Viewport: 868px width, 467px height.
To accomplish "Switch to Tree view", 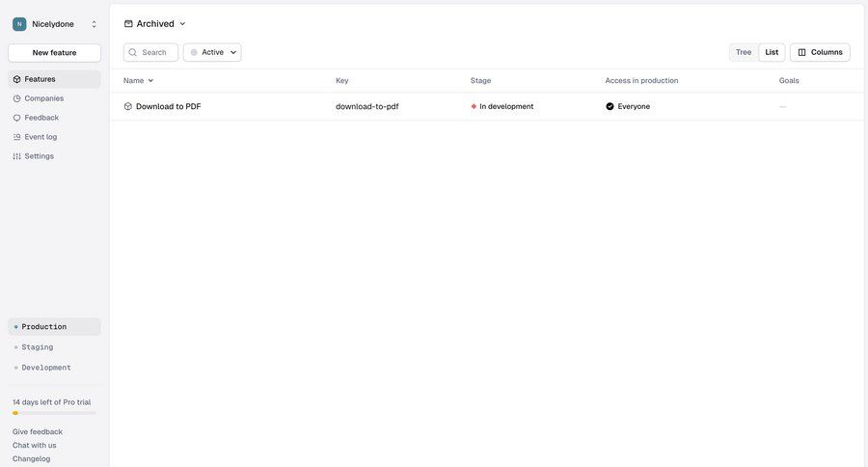I will (744, 52).
